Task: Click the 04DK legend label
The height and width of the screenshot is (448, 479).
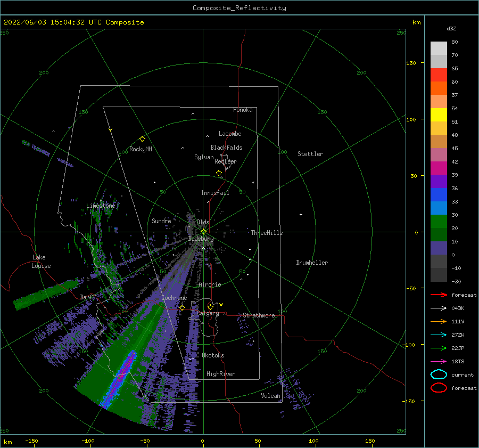Action: (x=458, y=308)
